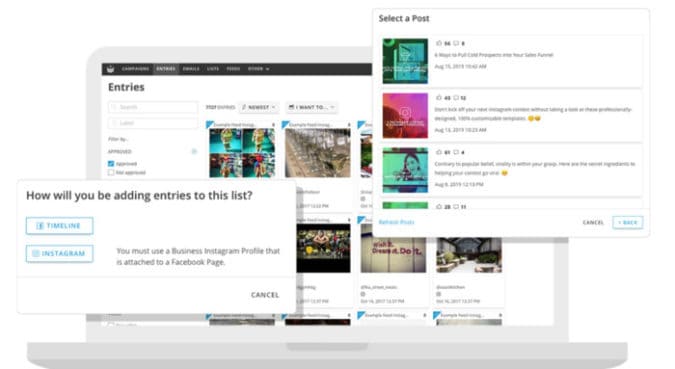Viewport: 675px width, 369px height.
Task: Click the Back button in Select a Post
Action: [x=628, y=222]
